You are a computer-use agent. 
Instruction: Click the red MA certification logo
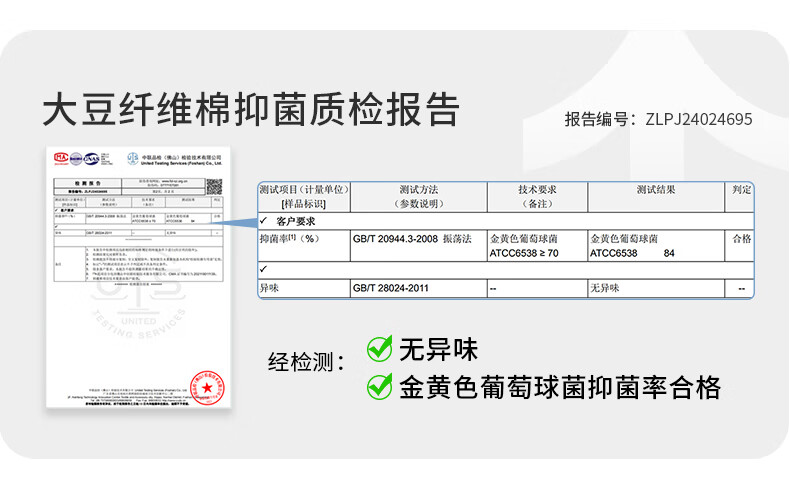(x=59, y=158)
